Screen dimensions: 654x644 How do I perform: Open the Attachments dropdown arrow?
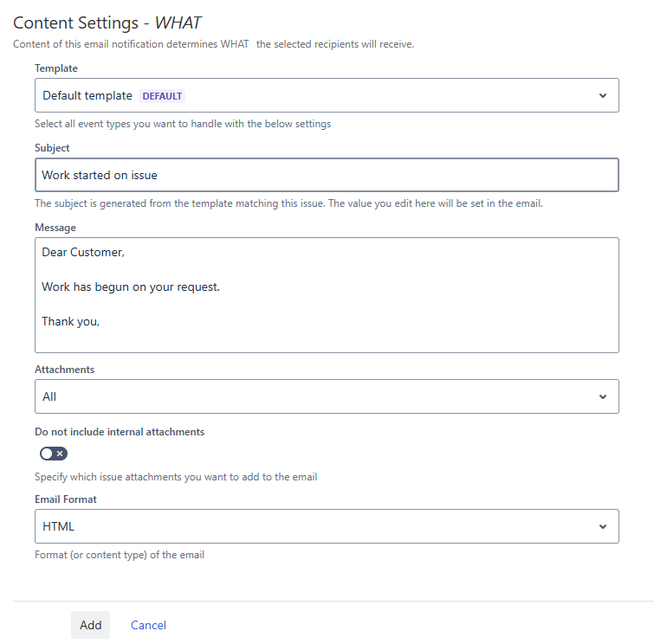603,396
